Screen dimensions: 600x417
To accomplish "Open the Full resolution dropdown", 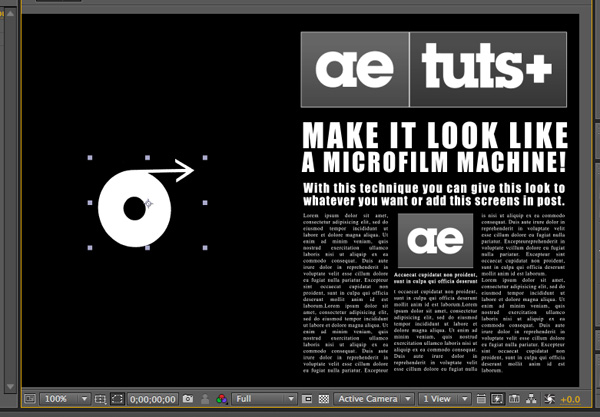I will tap(264, 399).
